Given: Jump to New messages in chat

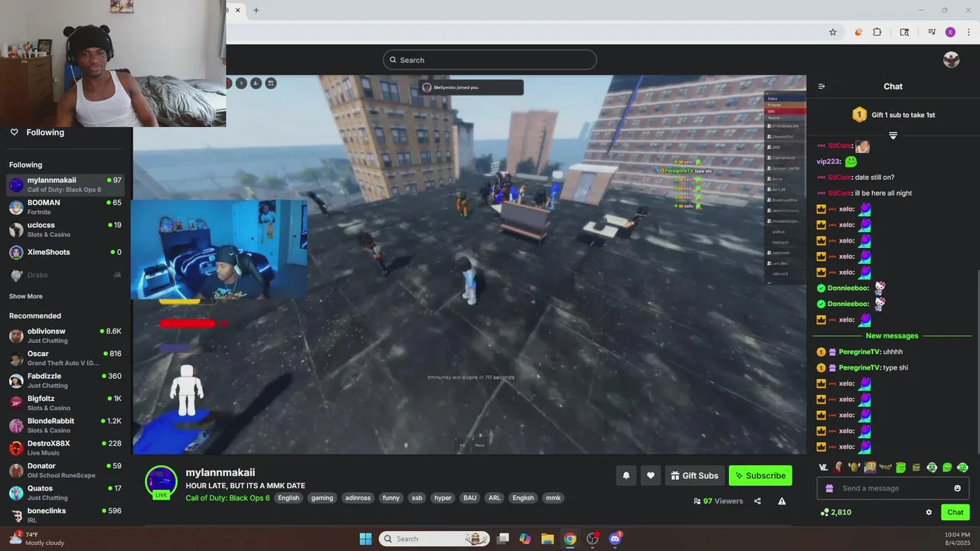Looking at the screenshot, I should click(x=892, y=335).
